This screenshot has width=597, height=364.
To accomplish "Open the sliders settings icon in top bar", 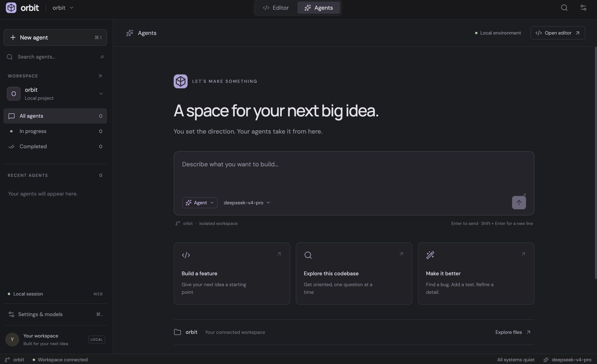I will point(583,8).
